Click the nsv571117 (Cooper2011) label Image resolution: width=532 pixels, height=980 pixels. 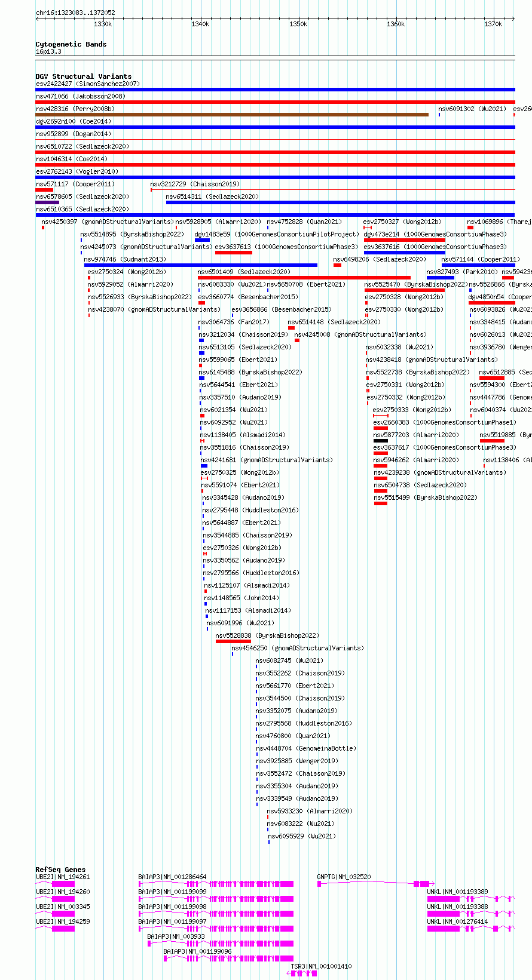(x=75, y=184)
